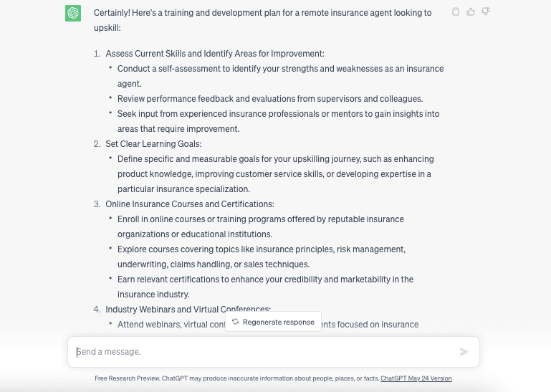
Task: Click the 'Conduct a self-assessment' bullet text
Action: point(280,76)
